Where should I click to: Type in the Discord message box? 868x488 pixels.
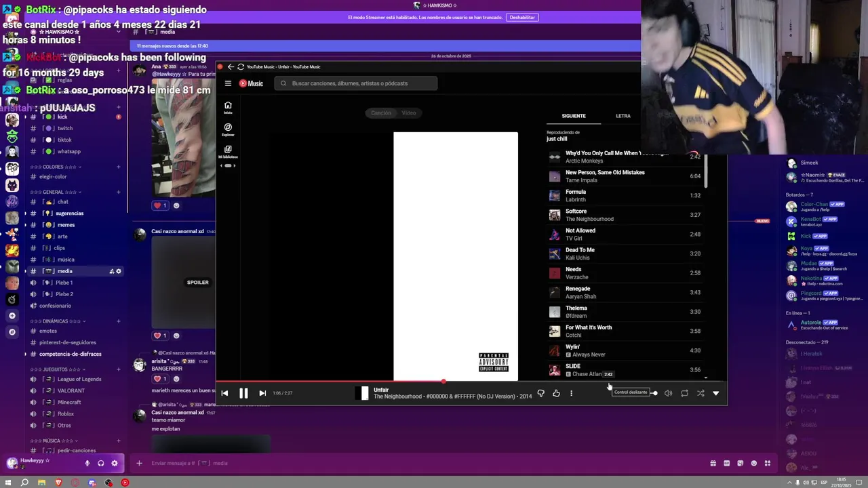[420, 463]
